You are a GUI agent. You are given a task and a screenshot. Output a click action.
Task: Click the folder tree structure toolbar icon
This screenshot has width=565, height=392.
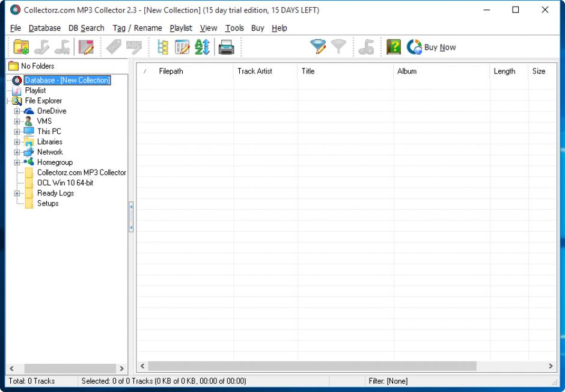coord(163,47)
